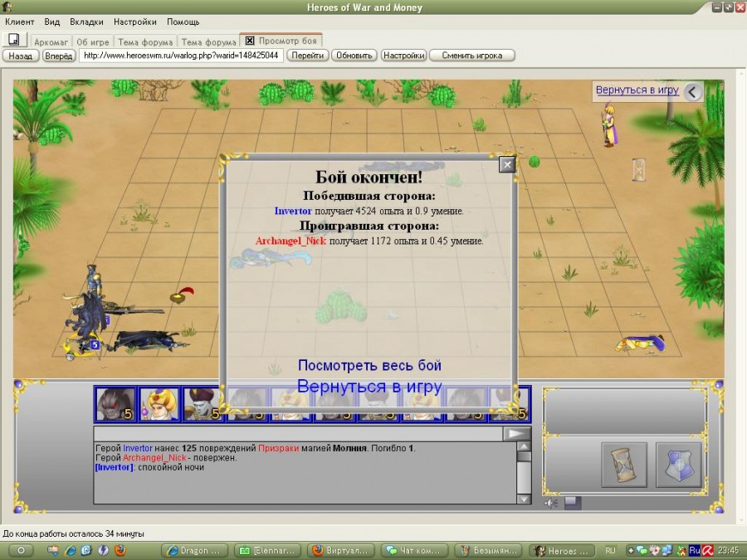Open the Вкладки menu

(86, 22)
